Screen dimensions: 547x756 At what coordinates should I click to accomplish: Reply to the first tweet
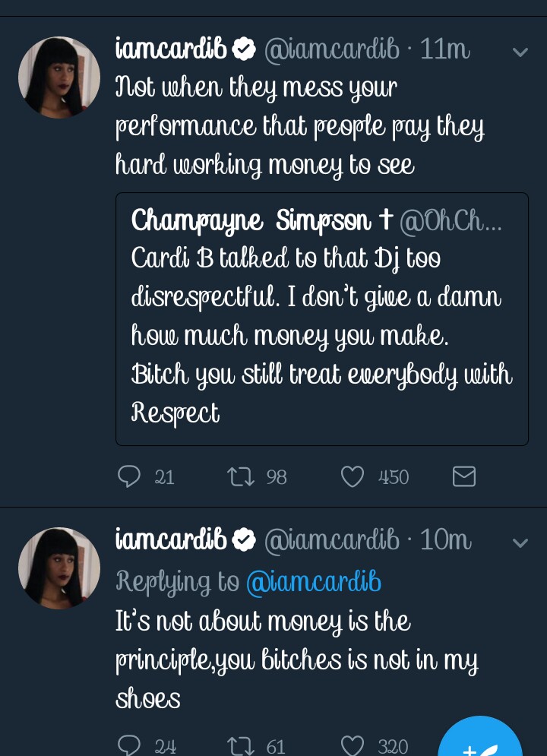tap(130, 476)
